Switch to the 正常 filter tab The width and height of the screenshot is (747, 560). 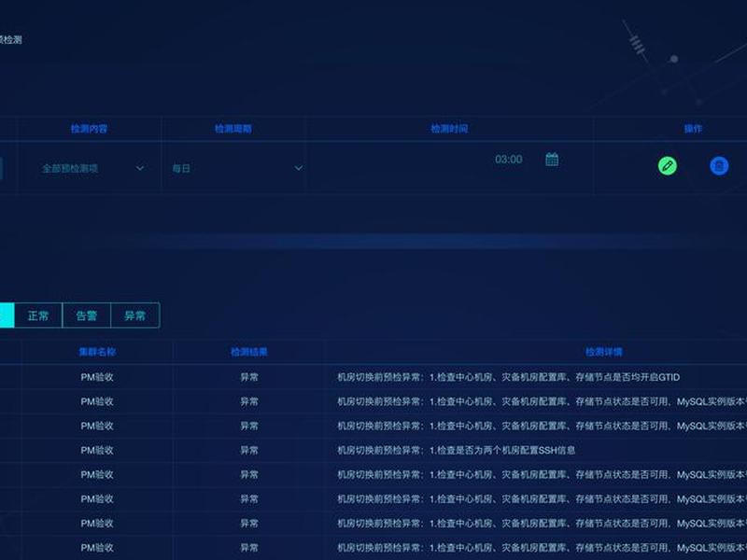[38, 315]
